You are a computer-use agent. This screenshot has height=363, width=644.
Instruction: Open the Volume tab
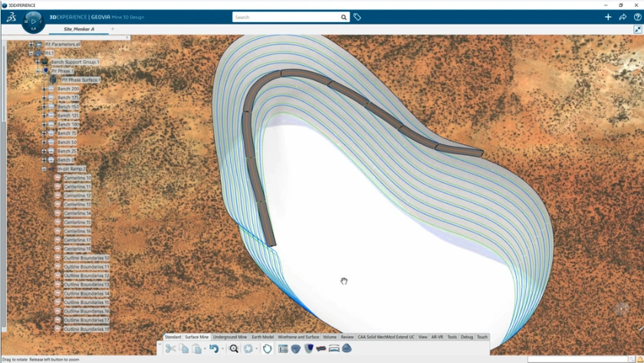(x=330, y=337)
